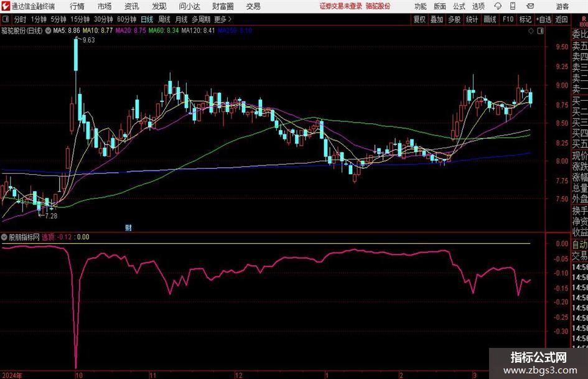Click the 游客 user label
Screen dimensions: 588x379
pos(562,6)
